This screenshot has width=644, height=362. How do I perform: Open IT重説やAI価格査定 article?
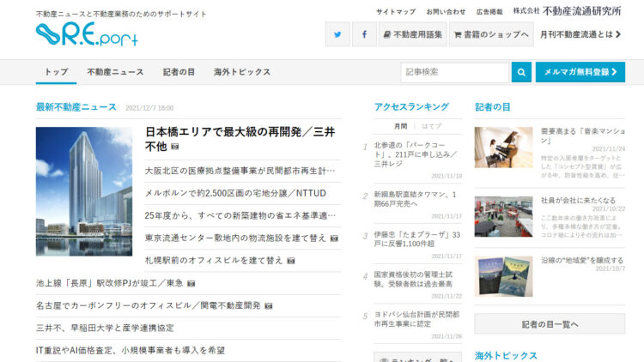pos(131,351)
